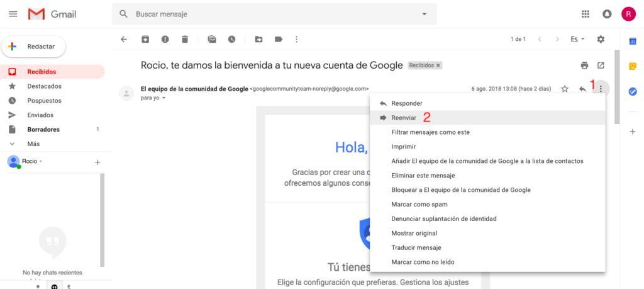Image resolution: width=644 pixels, height=289 pixels.
Task: Open Recibidos folder
Action: [53, 72]
